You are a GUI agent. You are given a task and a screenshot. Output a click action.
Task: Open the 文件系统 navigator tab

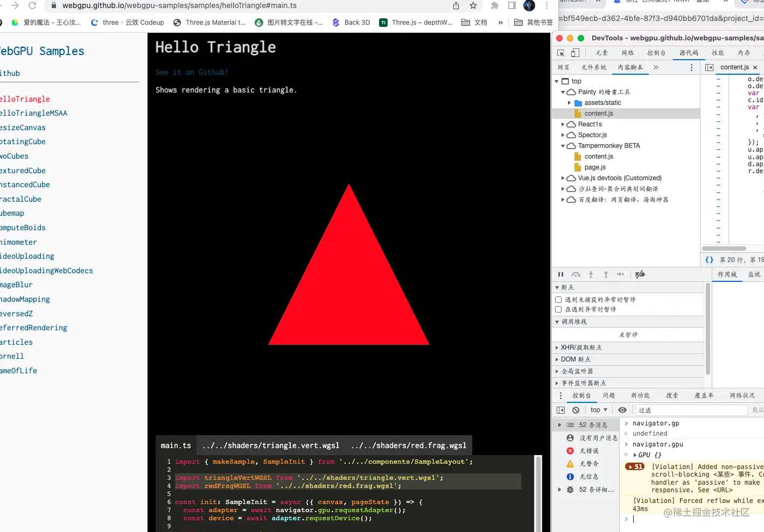594,67
